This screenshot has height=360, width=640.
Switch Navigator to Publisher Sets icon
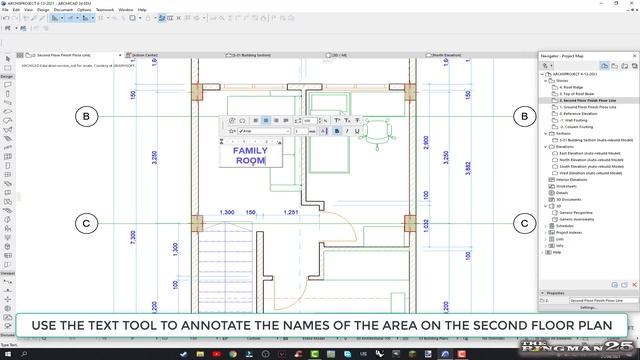click(x=634, y=66)
